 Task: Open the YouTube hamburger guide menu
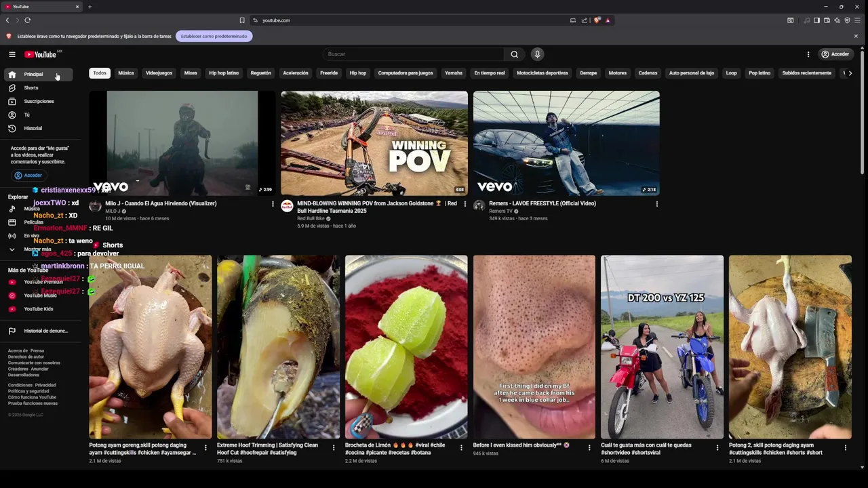point(12,54)
